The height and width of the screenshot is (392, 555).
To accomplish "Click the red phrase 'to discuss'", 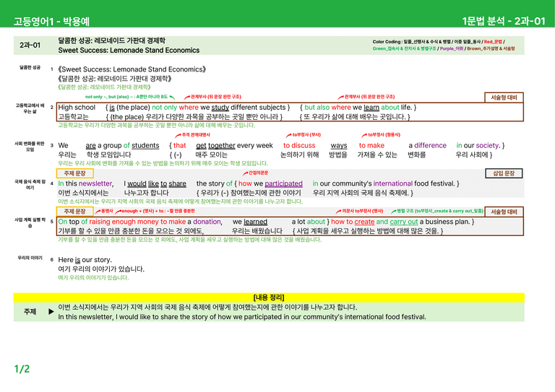I will [x=299, y=146].
